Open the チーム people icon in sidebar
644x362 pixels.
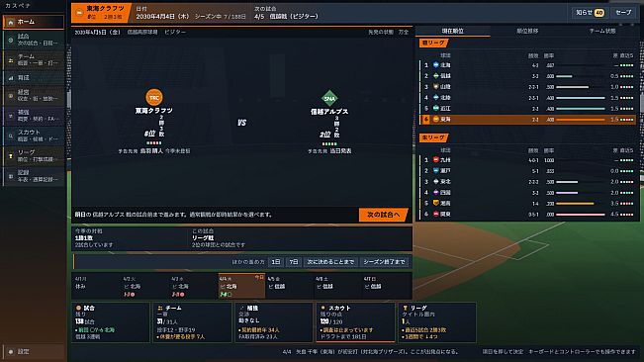click(11, 60)
